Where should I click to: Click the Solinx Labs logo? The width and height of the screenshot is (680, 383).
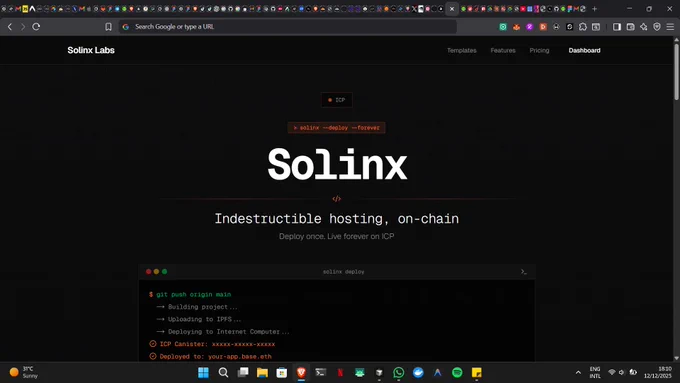point(91,50)
